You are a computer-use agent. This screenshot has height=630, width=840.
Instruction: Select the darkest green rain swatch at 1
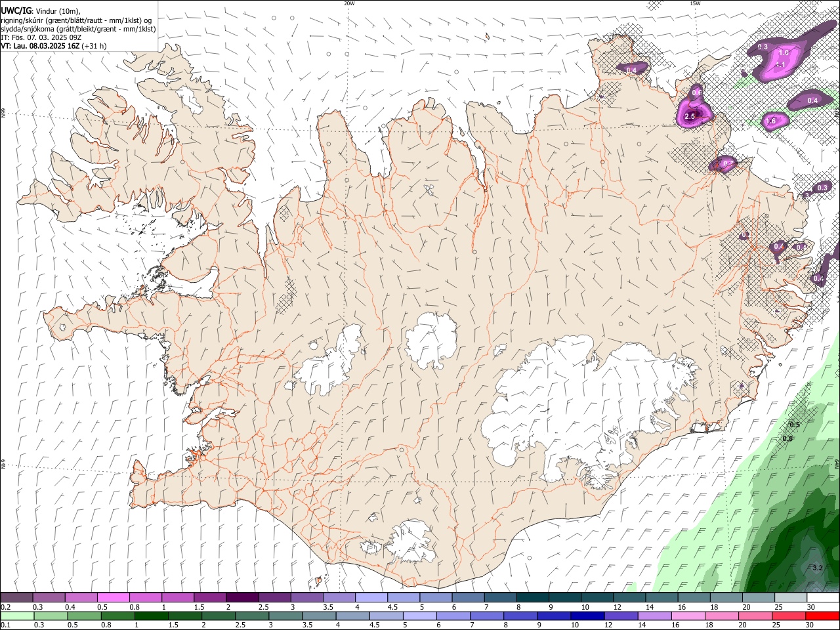click(151, 616)
